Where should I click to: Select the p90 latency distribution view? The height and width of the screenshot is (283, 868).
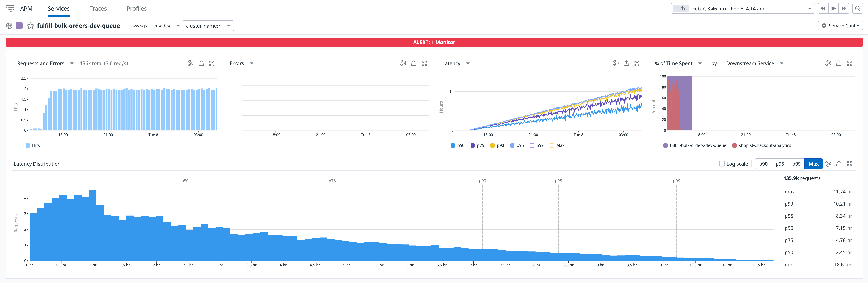(x=763, y=164)
